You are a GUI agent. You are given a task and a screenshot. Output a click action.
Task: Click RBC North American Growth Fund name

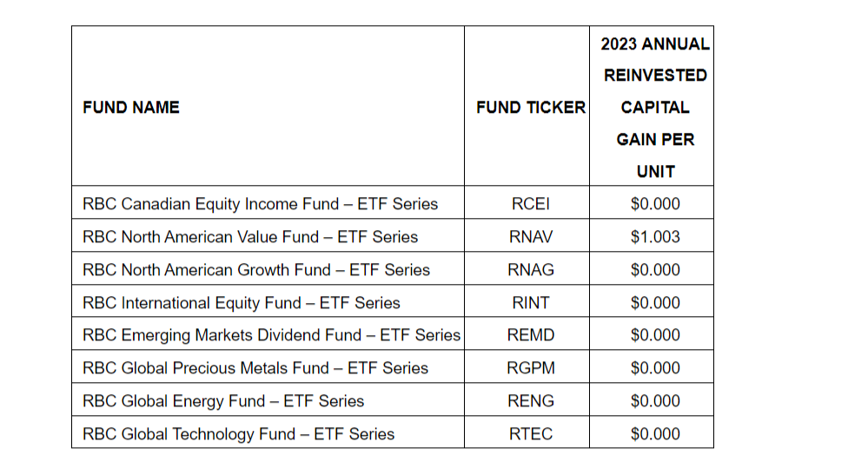[256, 270]
